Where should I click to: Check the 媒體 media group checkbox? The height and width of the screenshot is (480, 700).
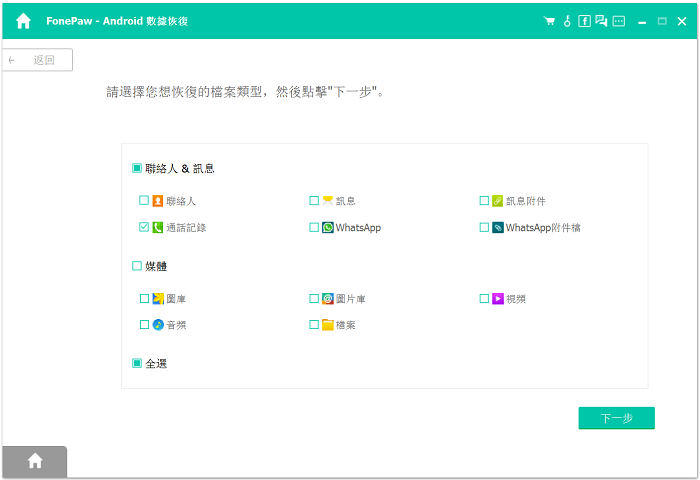[x=137, y=266]
